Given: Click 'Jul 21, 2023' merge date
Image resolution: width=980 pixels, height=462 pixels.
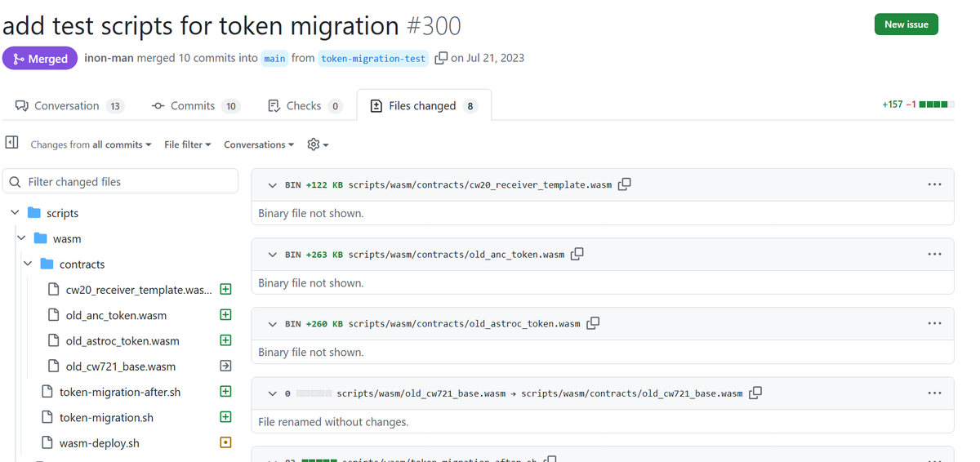Looking at the screenshot, I should tap(496, 58).
